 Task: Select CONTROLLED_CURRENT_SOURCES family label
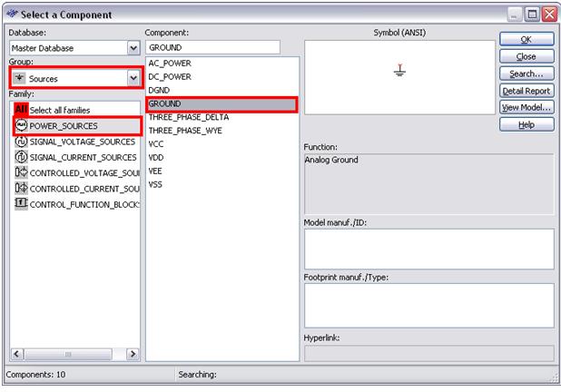[84, 189]
